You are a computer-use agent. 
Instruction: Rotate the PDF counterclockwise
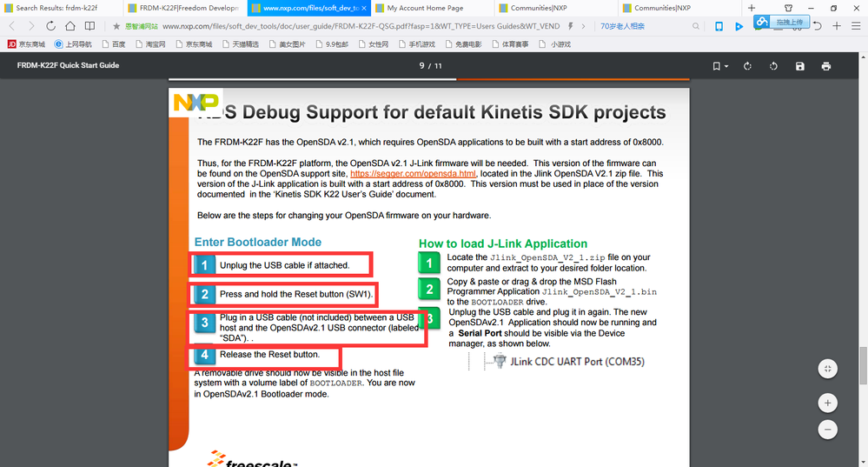(x=773, y=66)
